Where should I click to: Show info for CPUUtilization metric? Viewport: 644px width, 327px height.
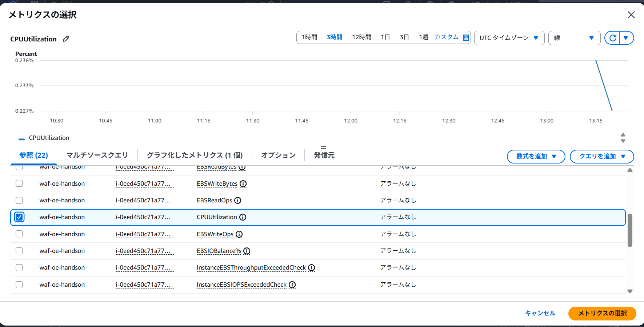[x=243, y=217]
